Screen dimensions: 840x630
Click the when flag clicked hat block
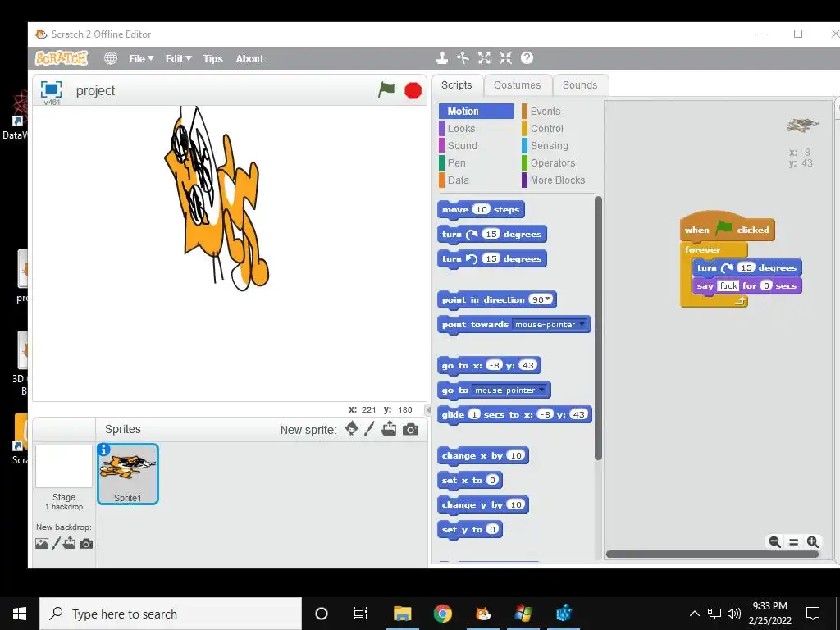coord(727,228)
